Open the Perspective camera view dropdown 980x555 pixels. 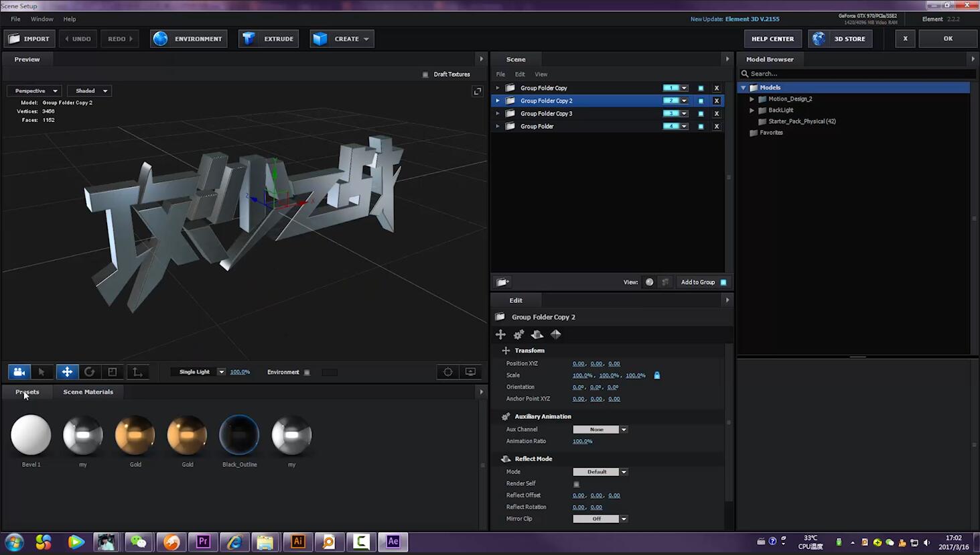(34, 91)
